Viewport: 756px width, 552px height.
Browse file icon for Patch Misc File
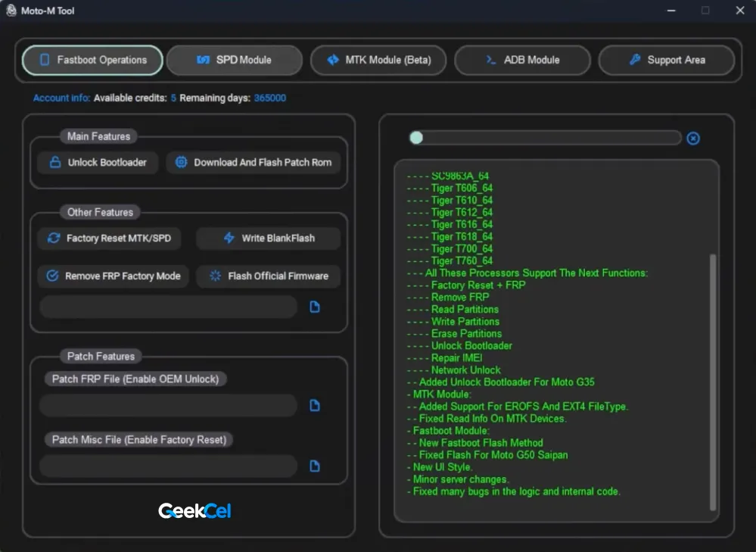coord(315,466)
